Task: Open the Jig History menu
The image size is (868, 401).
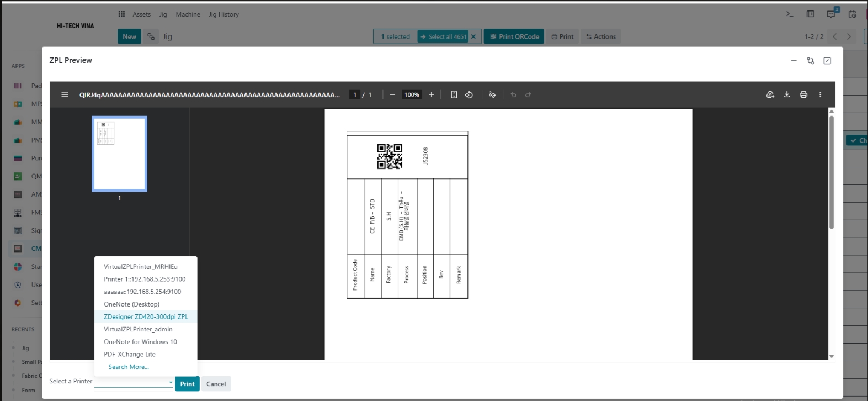Action: (224, 14)
